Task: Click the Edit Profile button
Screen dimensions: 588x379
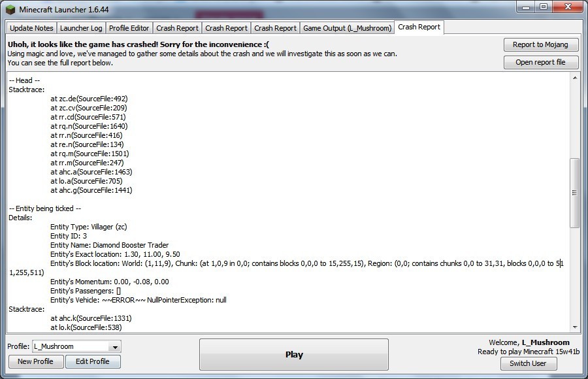Action: (93, 361)
